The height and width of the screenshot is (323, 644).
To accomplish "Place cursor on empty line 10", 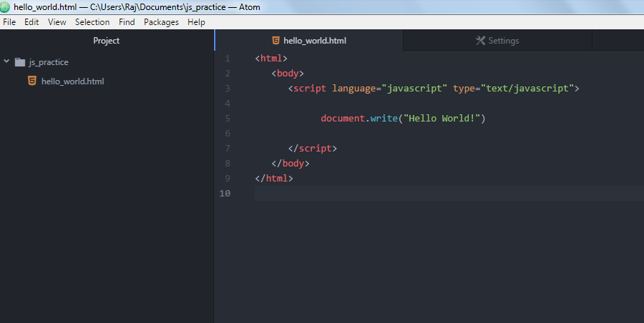I will pyautogui.click(x=449, y=194).
